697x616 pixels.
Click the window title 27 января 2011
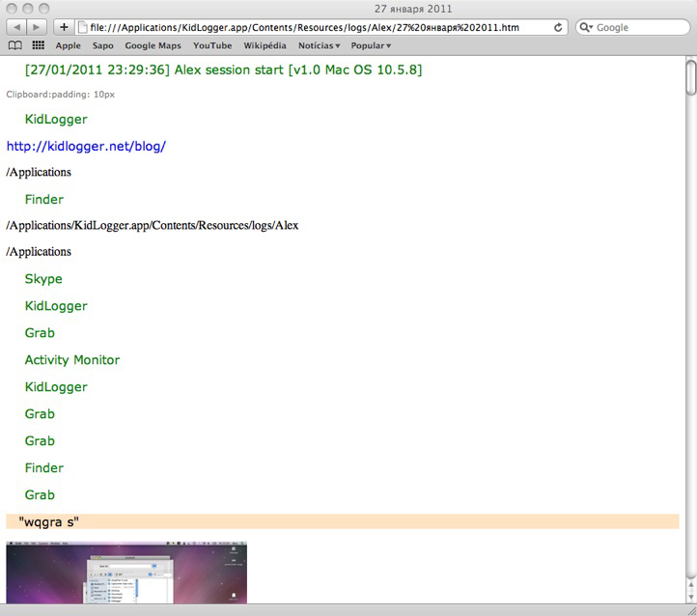[413, 9]
